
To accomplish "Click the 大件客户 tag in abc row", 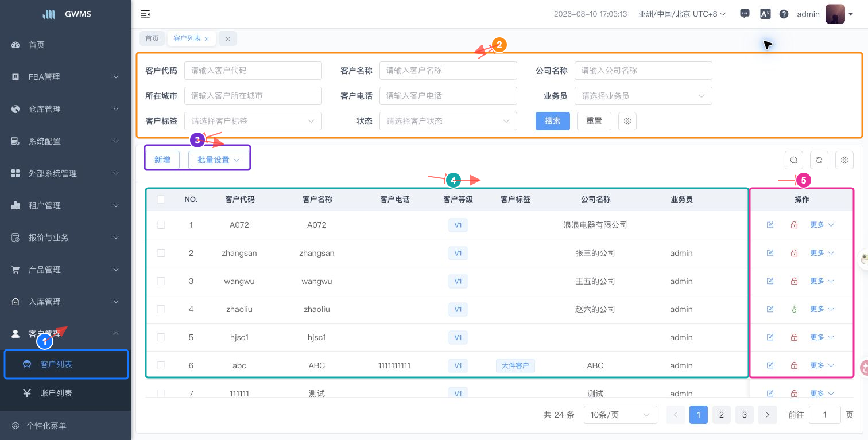I will [x=516, y=365].
